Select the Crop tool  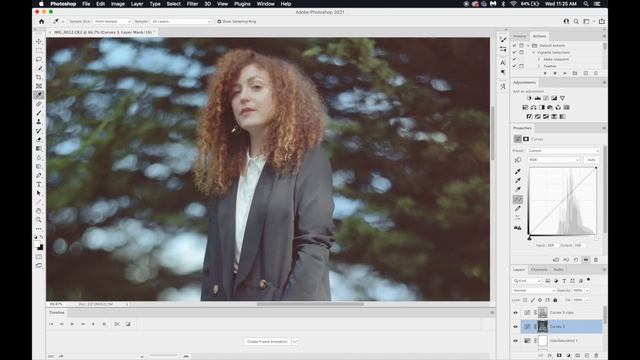click(x=39, y=77)
